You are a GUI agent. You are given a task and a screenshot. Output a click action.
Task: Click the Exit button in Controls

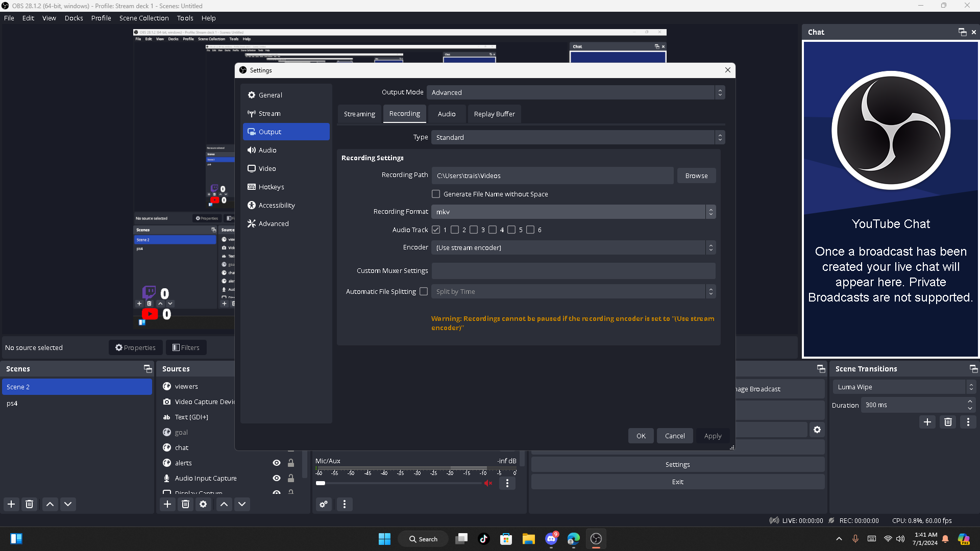[677, 482]
